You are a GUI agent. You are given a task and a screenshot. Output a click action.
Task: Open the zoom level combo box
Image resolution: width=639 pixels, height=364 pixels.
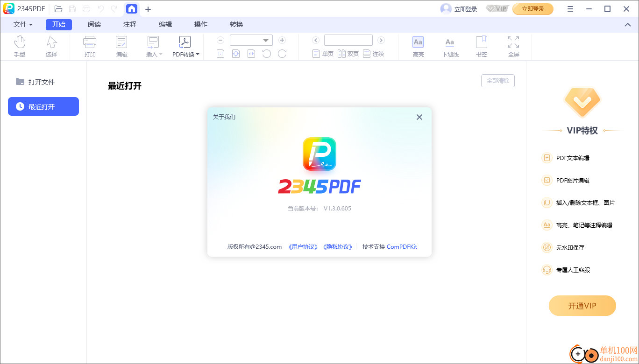251,41
